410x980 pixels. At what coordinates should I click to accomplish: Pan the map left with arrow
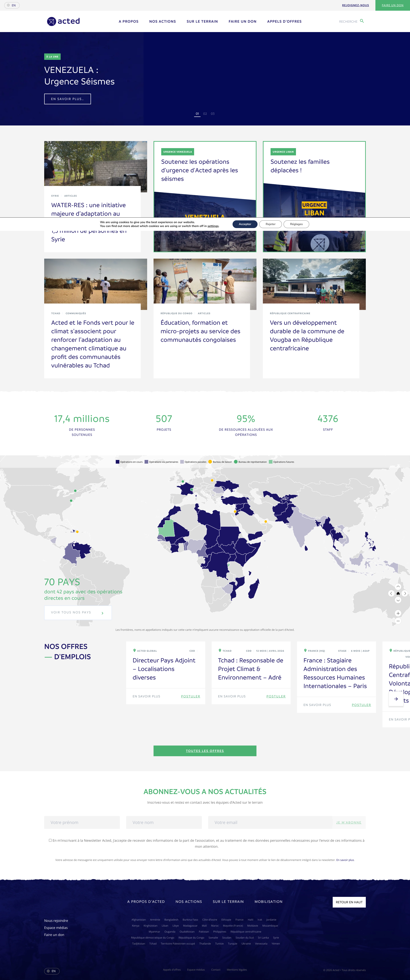[x=391, y=594]
